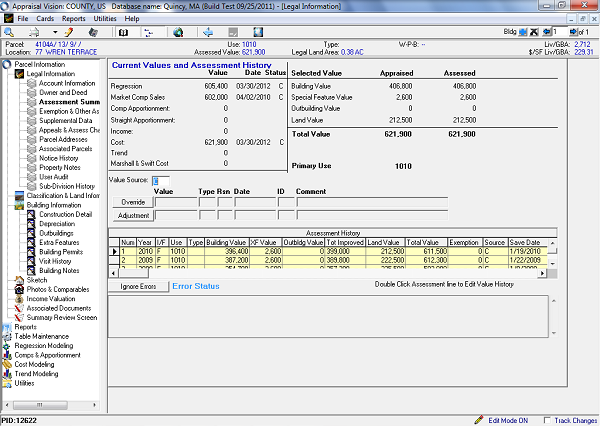This screenshot has height=426, width=600.
Task: Click the Sketch icon in tree
Action: tap(20, 280)
